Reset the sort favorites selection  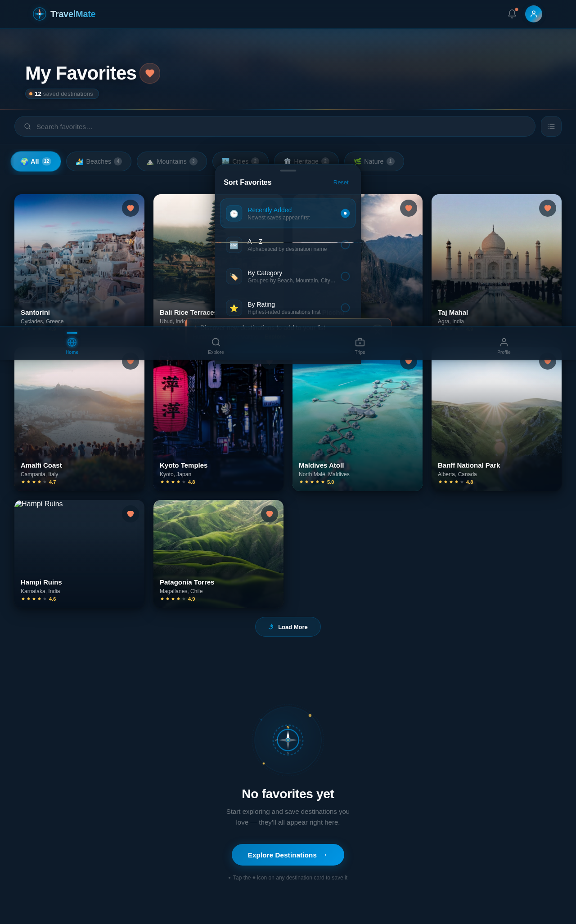pos(341,183)
